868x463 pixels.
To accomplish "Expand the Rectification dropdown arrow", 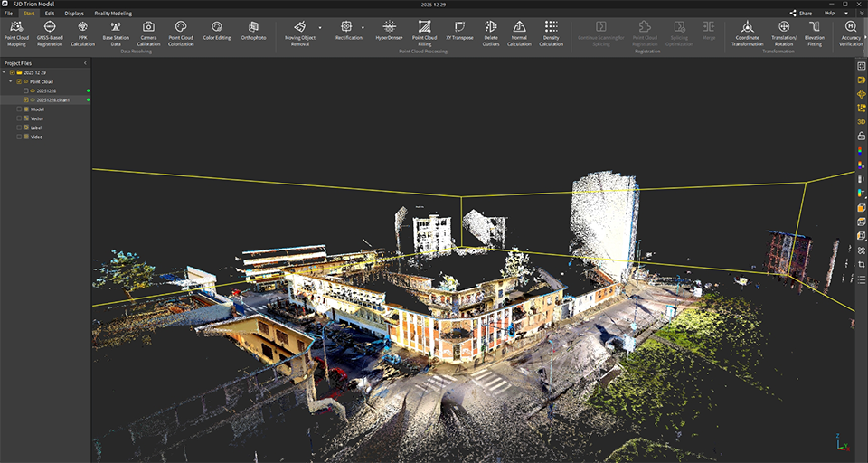I will point(363,28).
